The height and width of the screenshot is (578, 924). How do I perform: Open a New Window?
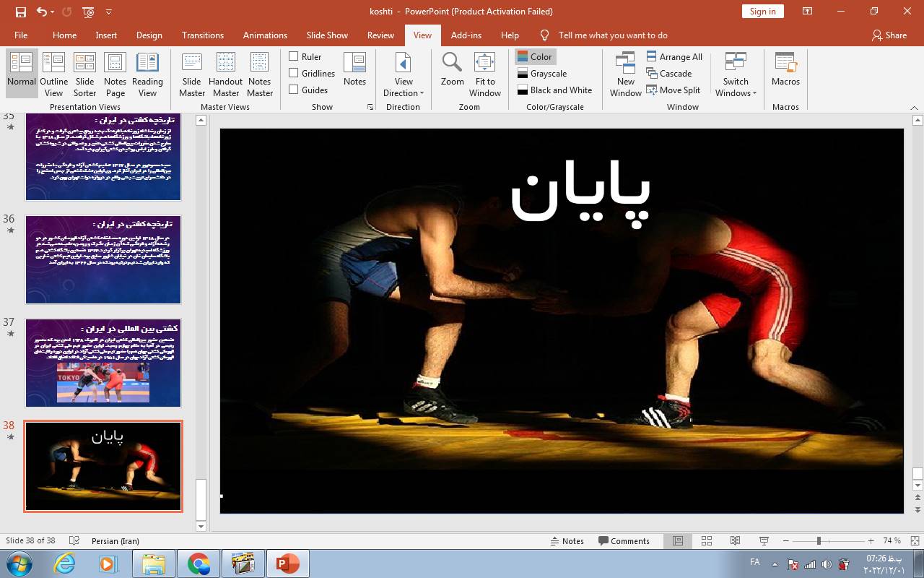(x=625, y=74)
